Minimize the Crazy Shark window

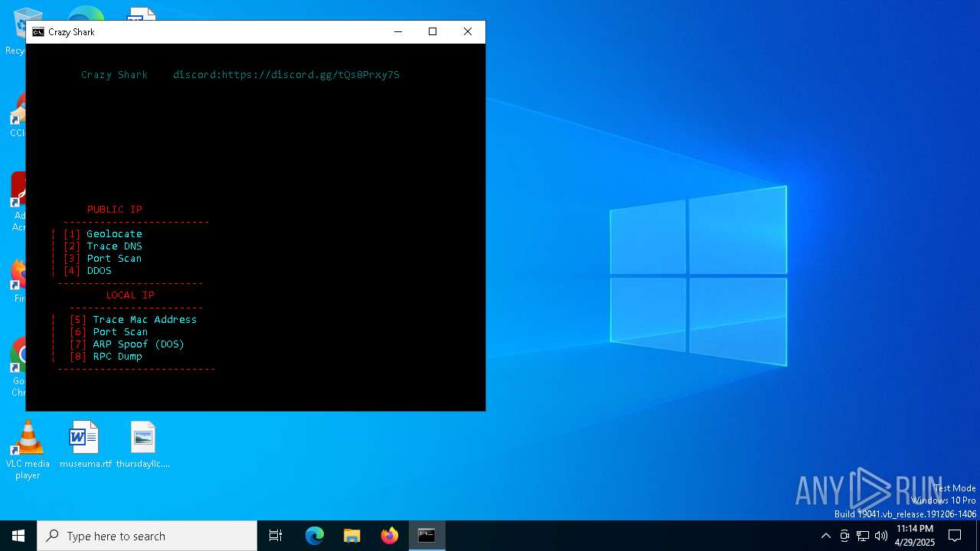[x=397, y=32]
